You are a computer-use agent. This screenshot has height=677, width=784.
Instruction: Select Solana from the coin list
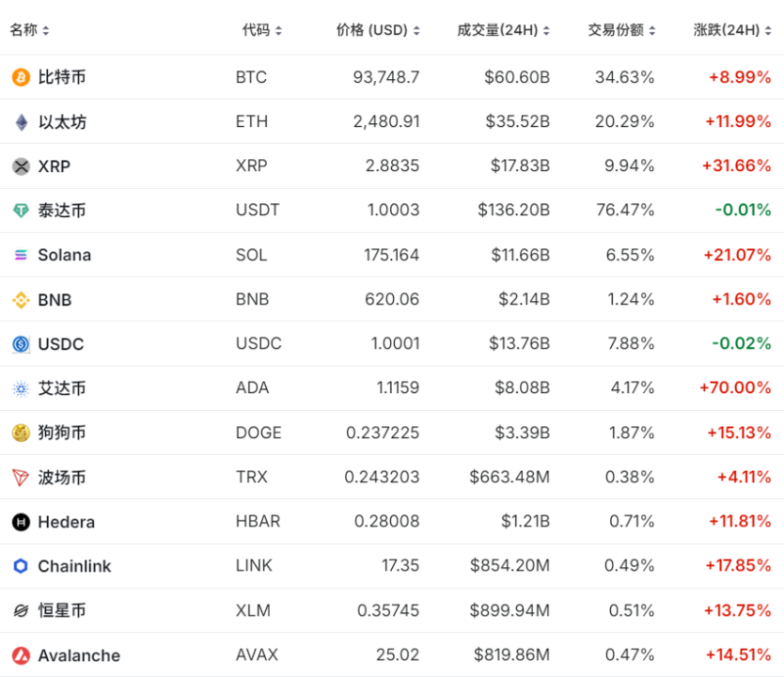[66, 255]
